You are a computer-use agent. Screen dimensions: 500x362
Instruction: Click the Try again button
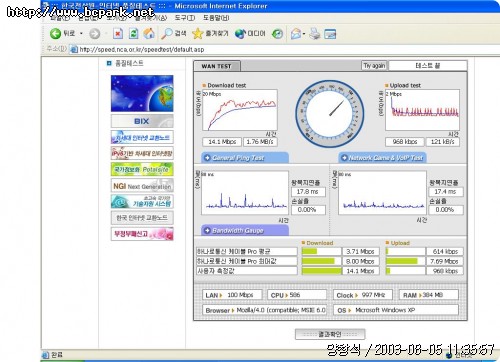[374, 66]
